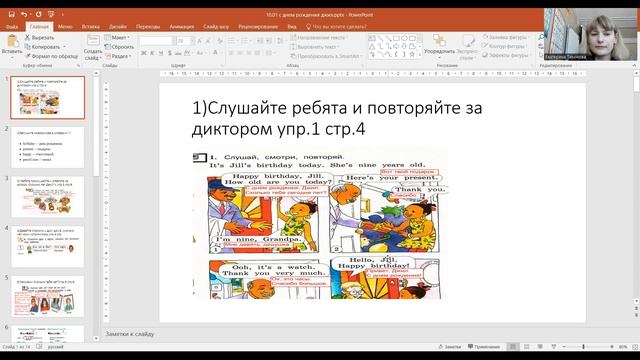Click the font name input box
Image resolution: width=640 pixels, height=360 pixels.
click(x=155, y=41)
